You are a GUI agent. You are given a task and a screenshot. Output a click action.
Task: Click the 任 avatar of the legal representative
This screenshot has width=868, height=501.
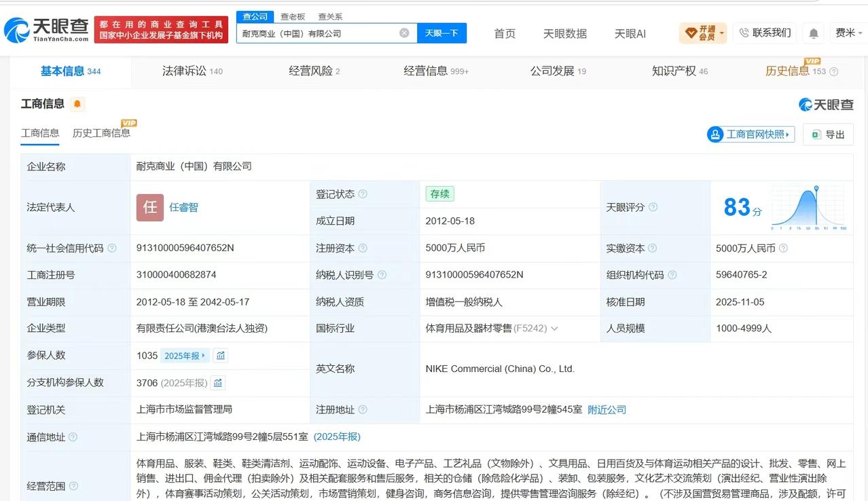click(x=150, y=208)
